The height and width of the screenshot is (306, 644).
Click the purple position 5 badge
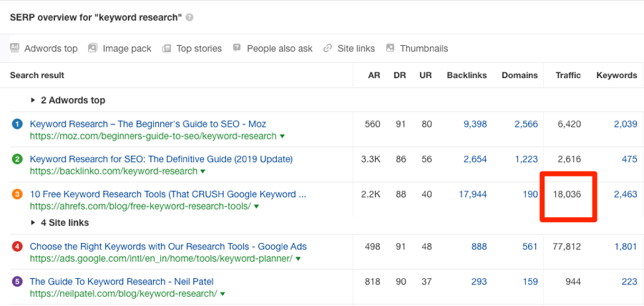17,282
